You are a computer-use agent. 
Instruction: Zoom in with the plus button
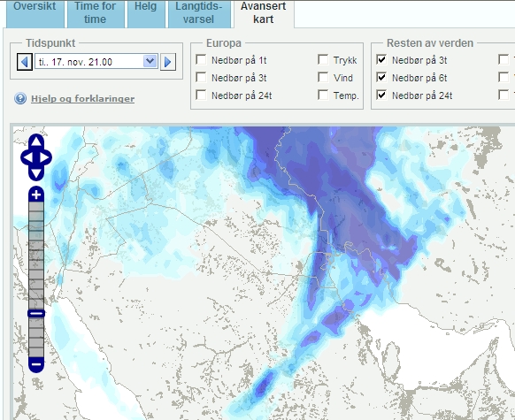(x=36, y=195)
